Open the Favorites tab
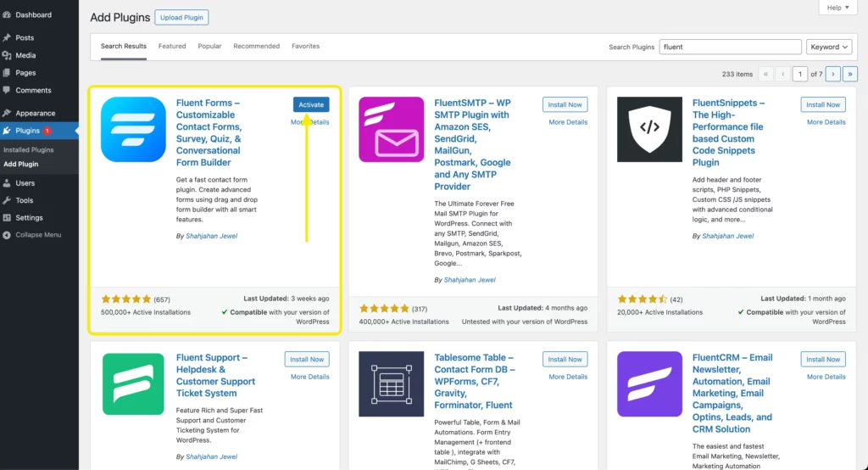The image size is (868, 470). (x=305, y=46)
